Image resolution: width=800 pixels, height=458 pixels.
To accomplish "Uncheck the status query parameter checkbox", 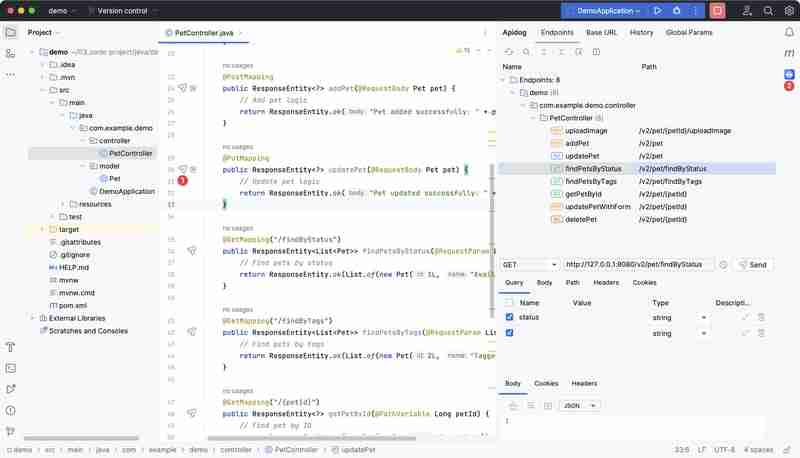I will click(x=509, y=317).
